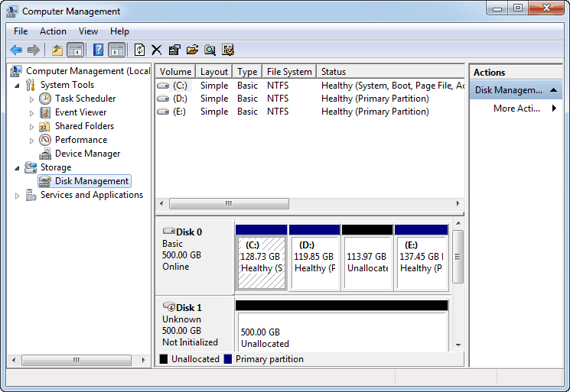Screen dimensions: 570x392
Task: Sort by the File System column header
Action: click(289, 72)
